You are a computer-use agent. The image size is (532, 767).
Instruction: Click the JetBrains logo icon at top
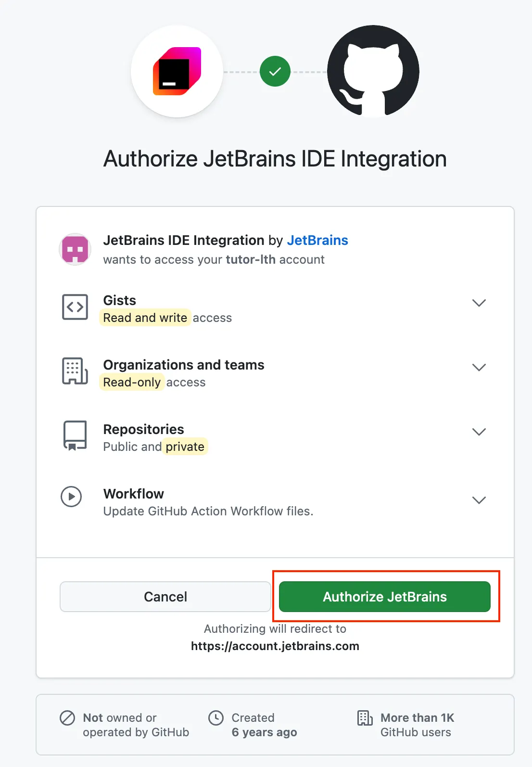pos(177,71)
